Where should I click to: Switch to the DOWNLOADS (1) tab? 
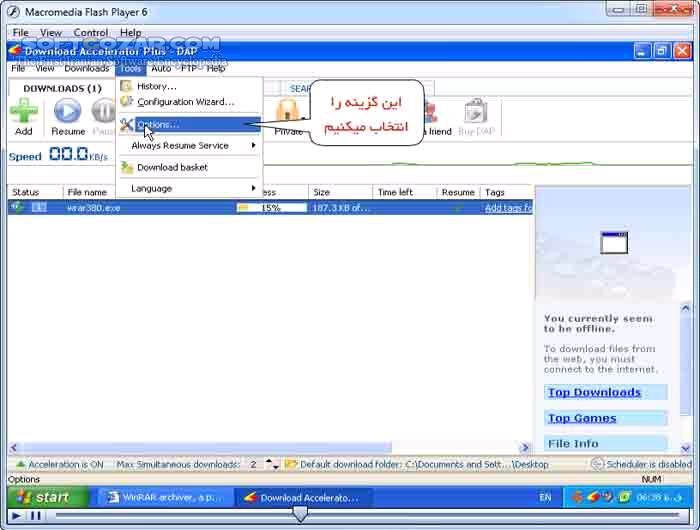(x=62, y=88)
